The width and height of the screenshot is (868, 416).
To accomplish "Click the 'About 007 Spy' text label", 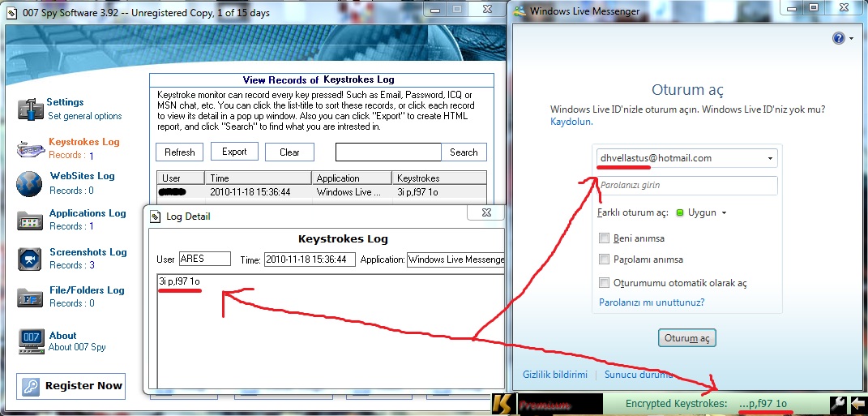I will pyautogui.click(x=77, y=347).
